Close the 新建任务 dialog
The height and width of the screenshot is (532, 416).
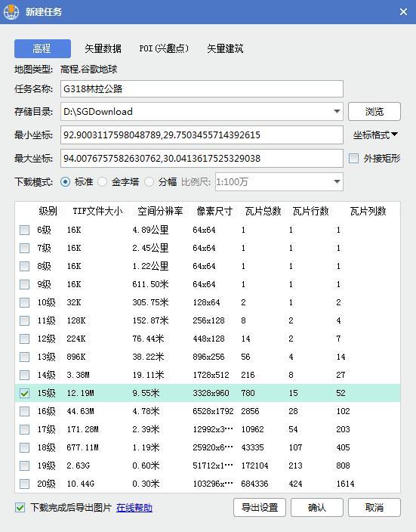tap(403, 12)
